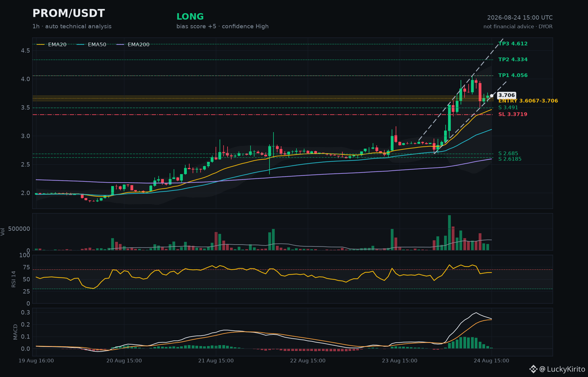Click the 3.706 current price tag
This screenshot has height=377, width=588.
tap(507, 95)
